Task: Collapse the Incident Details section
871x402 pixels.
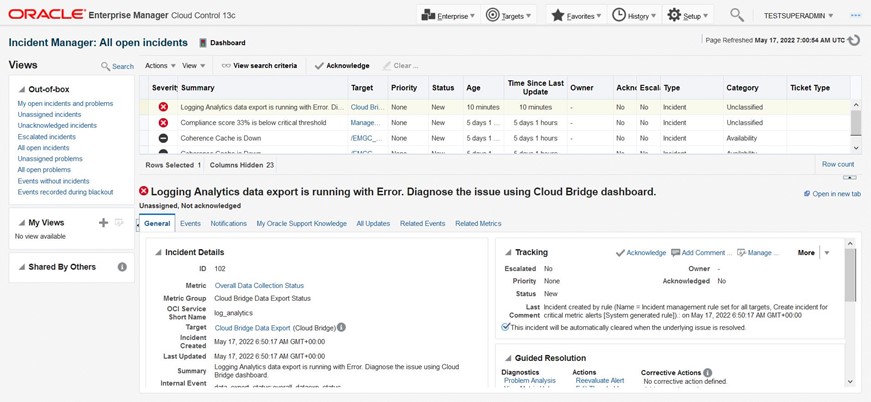Action: coord(158,253)
